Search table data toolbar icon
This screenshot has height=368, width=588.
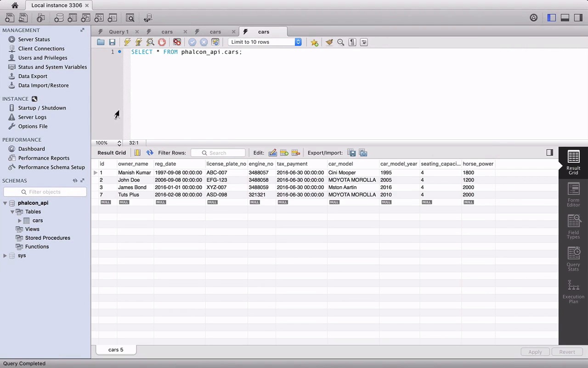coord(130,18)
